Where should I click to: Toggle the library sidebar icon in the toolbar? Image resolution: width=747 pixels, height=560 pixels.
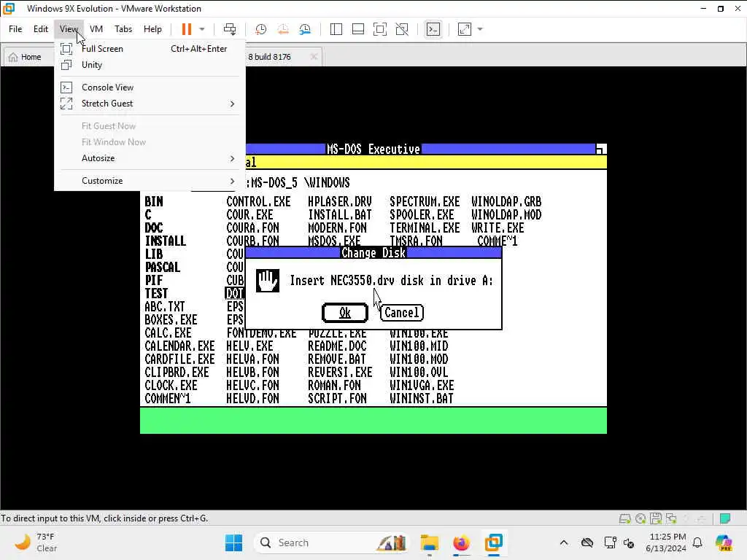336,29
